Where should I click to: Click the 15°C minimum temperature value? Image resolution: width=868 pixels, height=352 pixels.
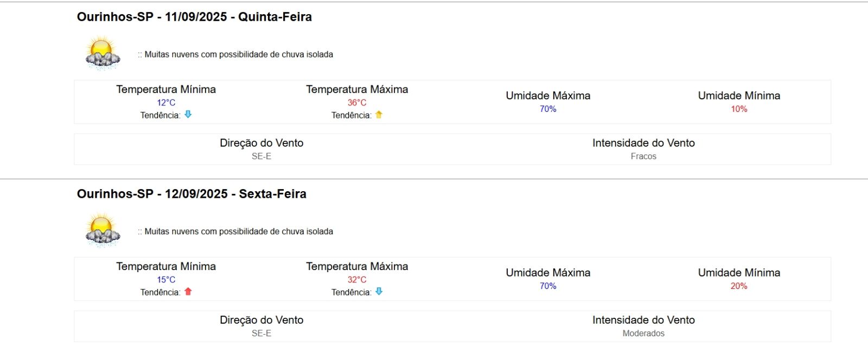pos(166,280)
